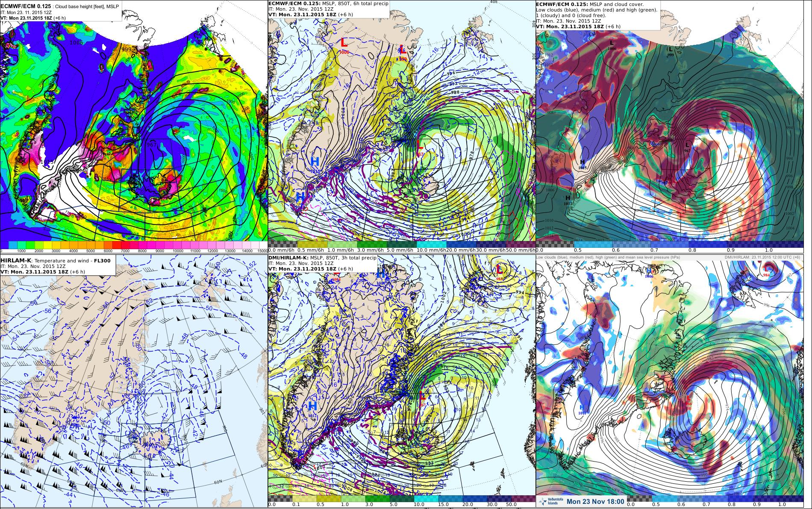Click the 'Mon 23 Nov 18:00' timestamp
This screenshot has height=509, width=812.
(595, 502)
